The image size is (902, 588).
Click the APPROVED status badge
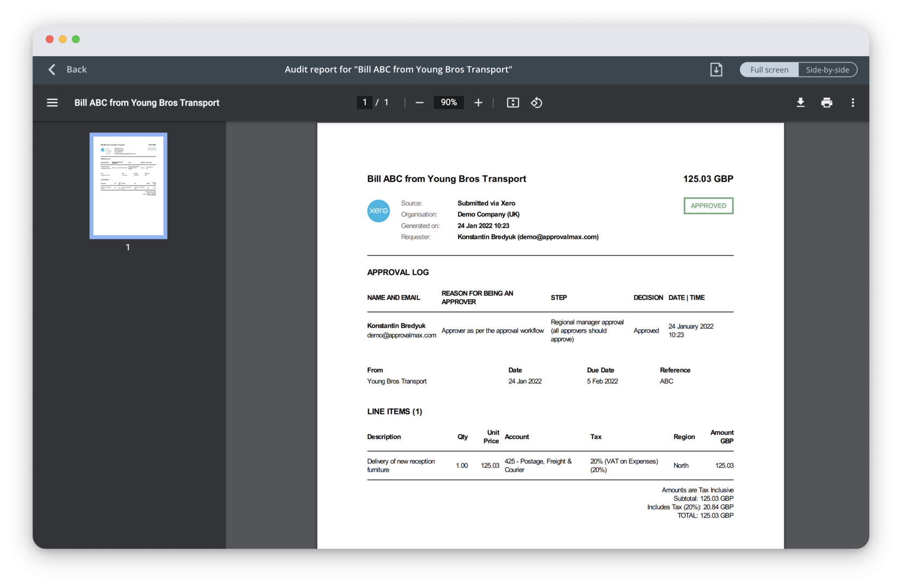coord(708,206)
